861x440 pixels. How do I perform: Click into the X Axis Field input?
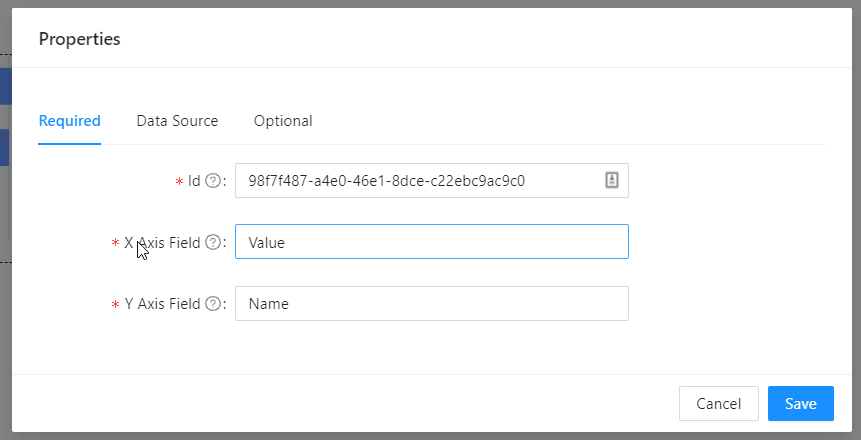[x=432, y=242]
